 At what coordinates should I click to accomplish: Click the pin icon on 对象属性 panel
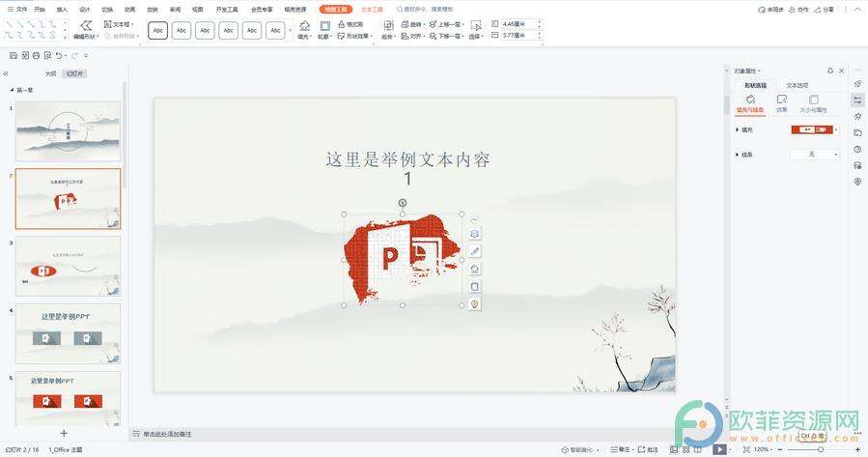[829, 71]
